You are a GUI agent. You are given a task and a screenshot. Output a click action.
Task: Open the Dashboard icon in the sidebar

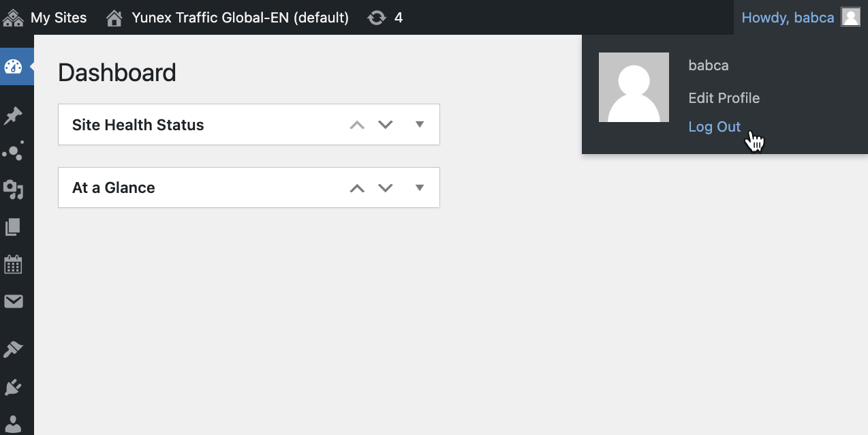pyautogui.click(x=14, y=67)
